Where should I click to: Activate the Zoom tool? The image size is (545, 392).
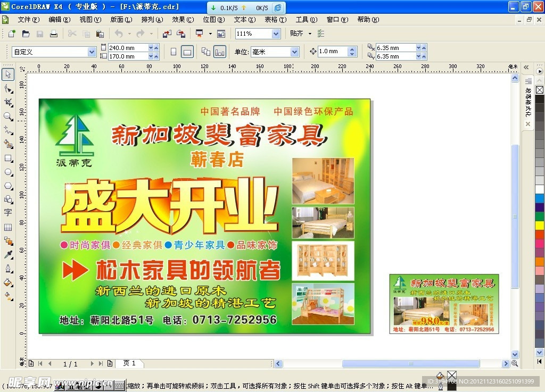pyautogui.click(x=7, y=115)
